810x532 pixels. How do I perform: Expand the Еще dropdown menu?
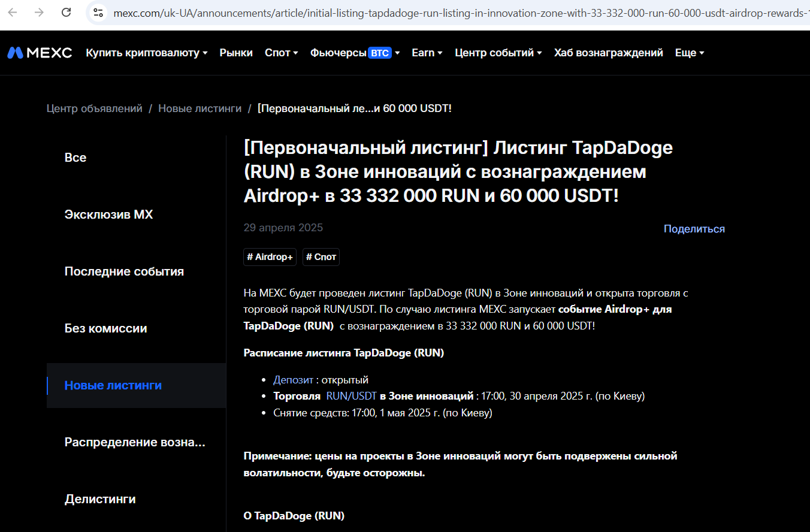point(690,53)
